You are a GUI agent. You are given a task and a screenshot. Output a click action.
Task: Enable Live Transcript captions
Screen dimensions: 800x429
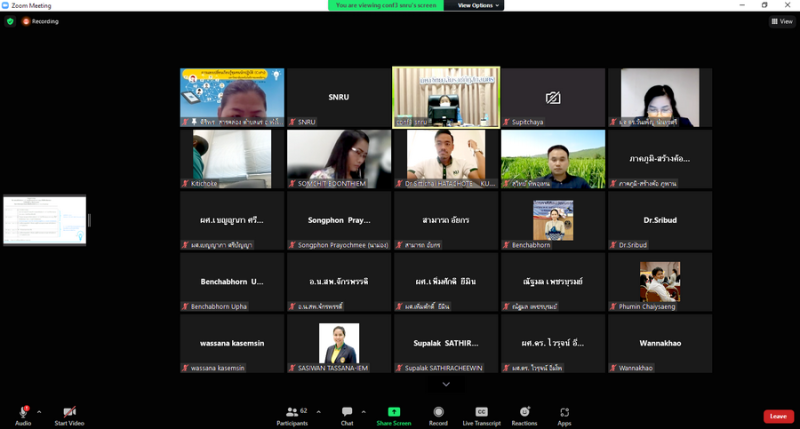(x=481, y=412)
